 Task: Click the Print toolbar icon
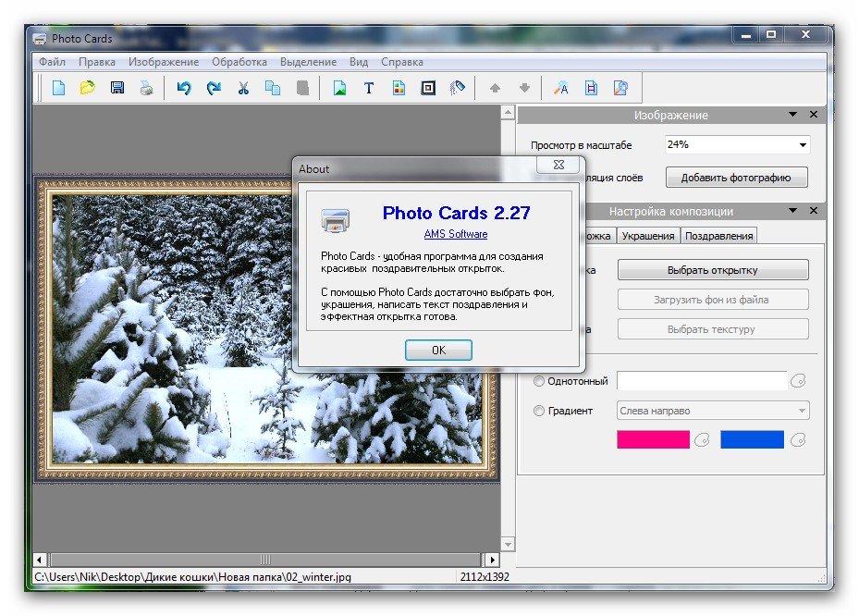click(x=146, y=89)
